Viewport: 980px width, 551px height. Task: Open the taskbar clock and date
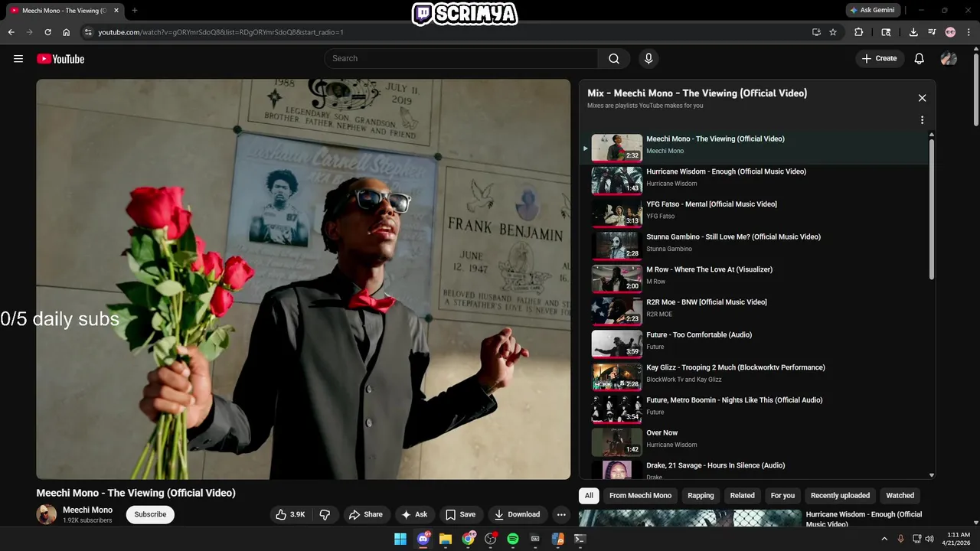coord(958,539)
